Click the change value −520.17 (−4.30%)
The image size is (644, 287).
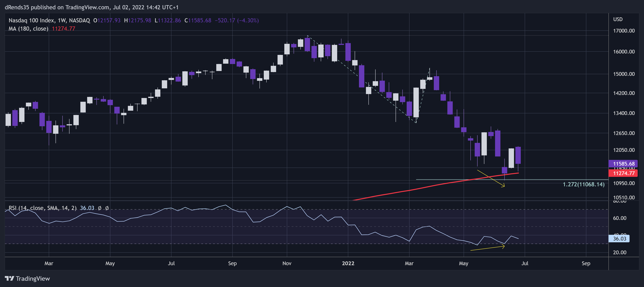pos(237,20)
